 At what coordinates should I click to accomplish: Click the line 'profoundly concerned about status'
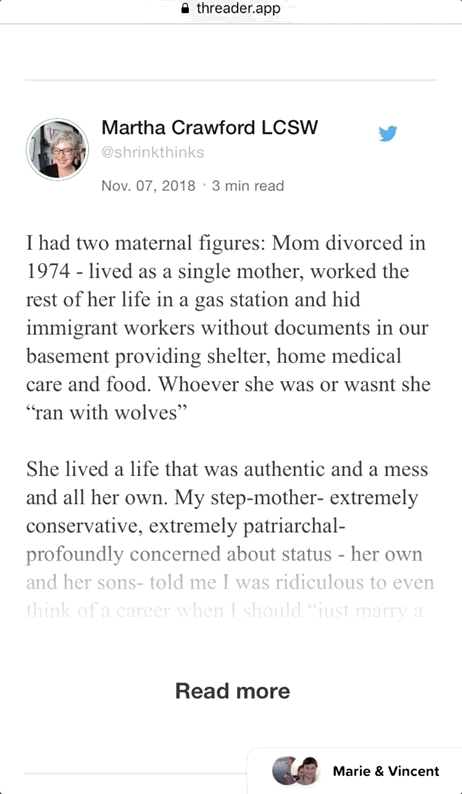[x=224, y=554]
